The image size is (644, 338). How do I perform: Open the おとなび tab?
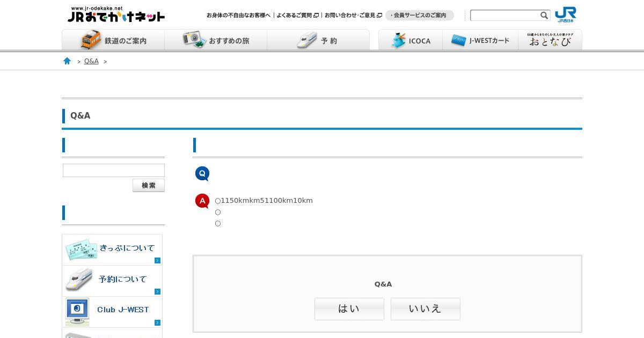(x=550, y=40)
